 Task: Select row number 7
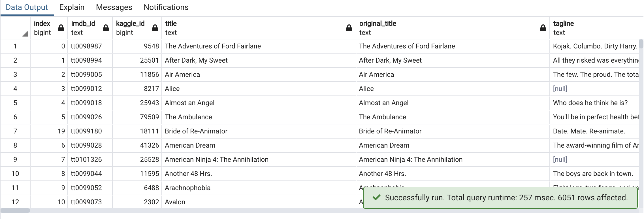point(15,131)
